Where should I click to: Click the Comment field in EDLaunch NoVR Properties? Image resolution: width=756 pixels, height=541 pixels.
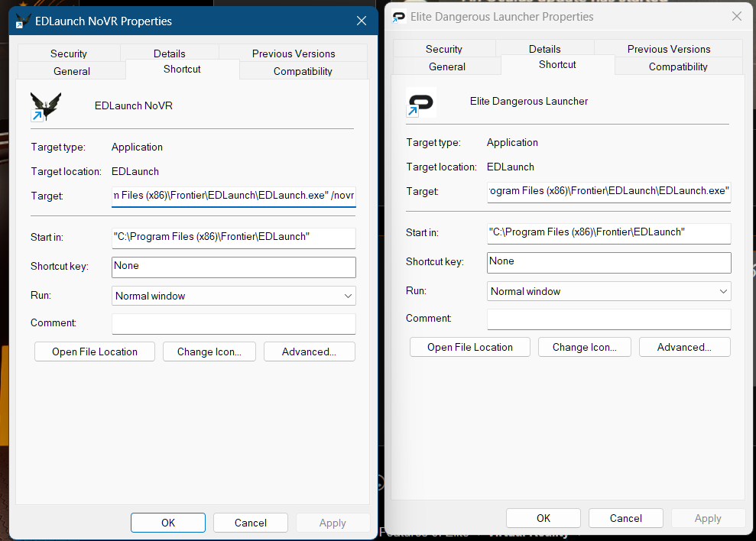point(234,323)
